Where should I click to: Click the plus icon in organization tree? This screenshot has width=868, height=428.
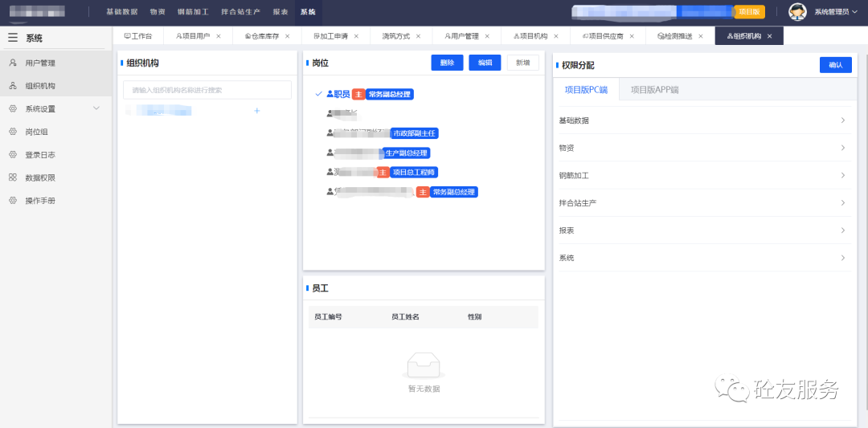click(x=257, y=111)
